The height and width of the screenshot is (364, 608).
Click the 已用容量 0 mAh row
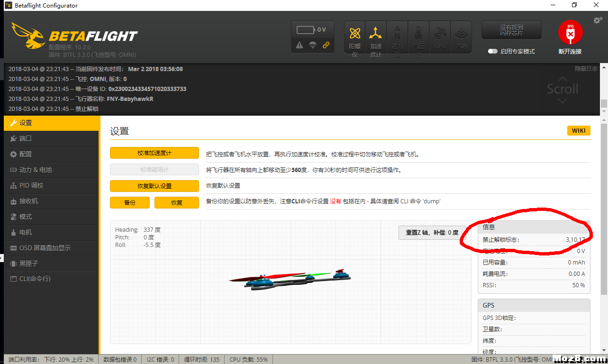point(534,263)
